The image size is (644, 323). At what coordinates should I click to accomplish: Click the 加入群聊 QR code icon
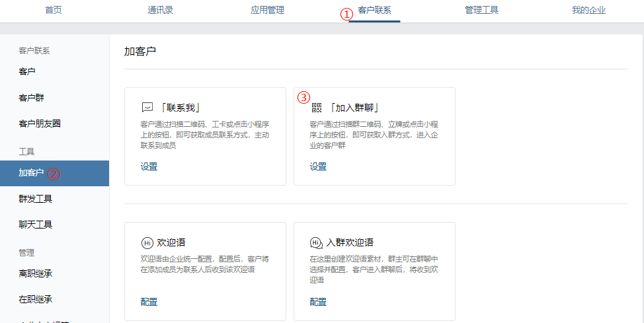(x=317, y=108)
